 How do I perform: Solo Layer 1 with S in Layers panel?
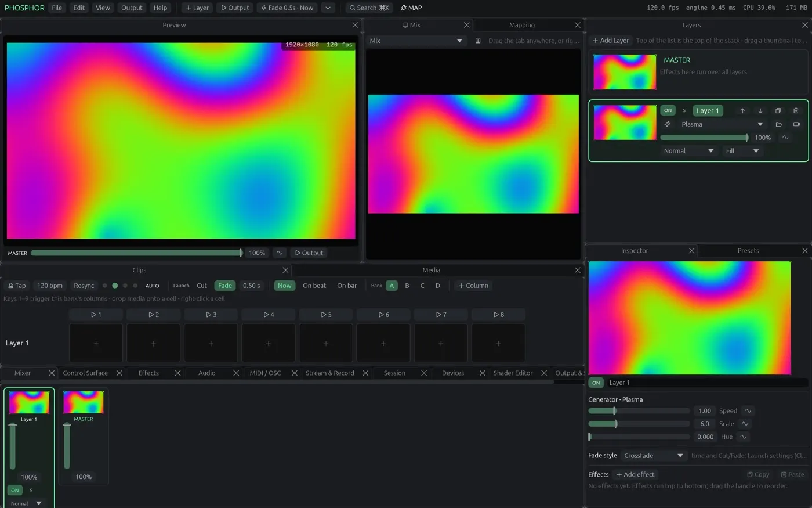[684, 110]
